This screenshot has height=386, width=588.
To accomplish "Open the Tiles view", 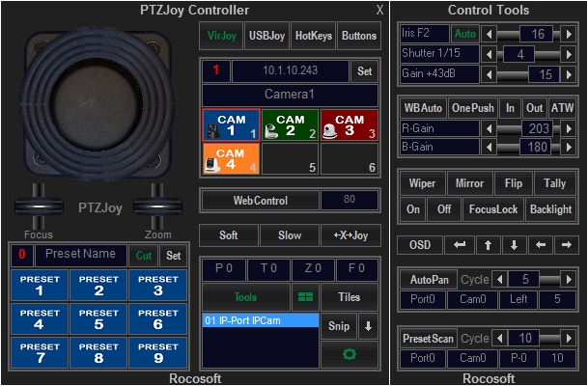I will point(350,297).
